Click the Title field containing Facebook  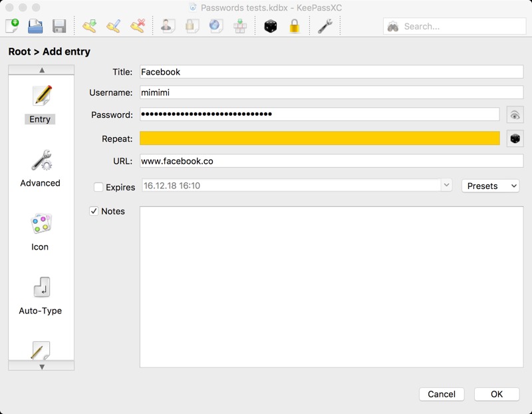(x=331, y=72)
